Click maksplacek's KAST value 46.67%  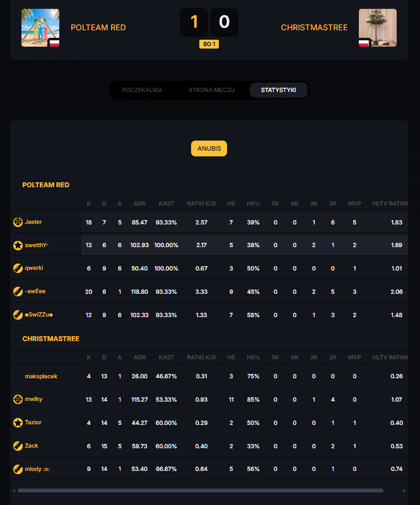(x=166, y=376)
